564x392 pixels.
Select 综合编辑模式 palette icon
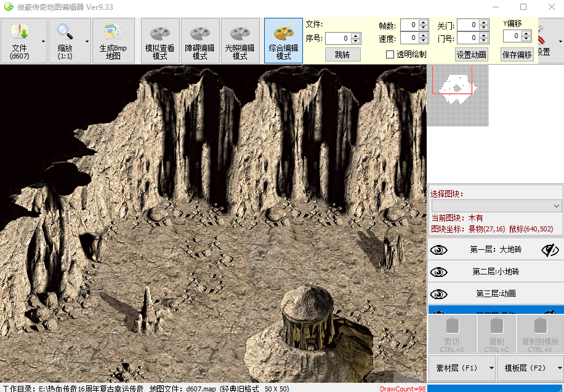point(283,41)
